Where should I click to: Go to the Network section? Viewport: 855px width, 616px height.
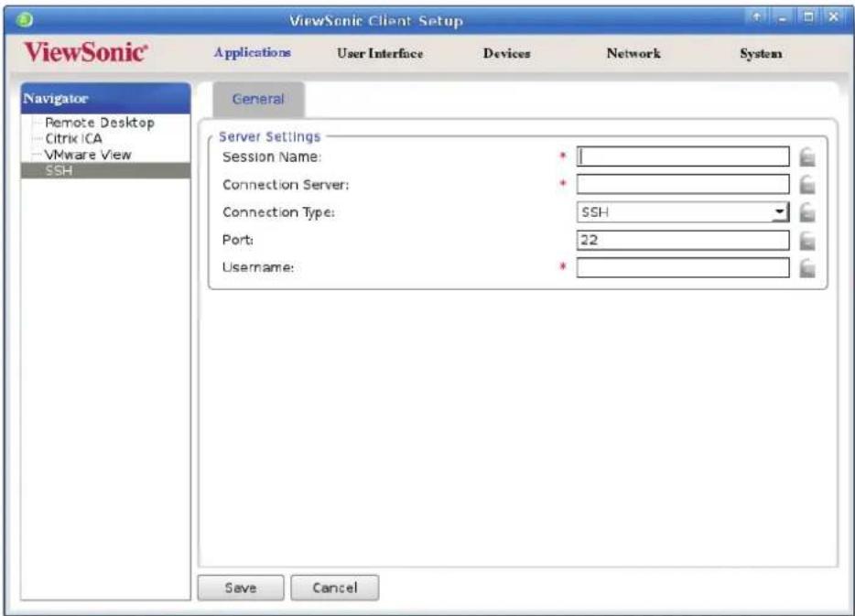[633, 53]
